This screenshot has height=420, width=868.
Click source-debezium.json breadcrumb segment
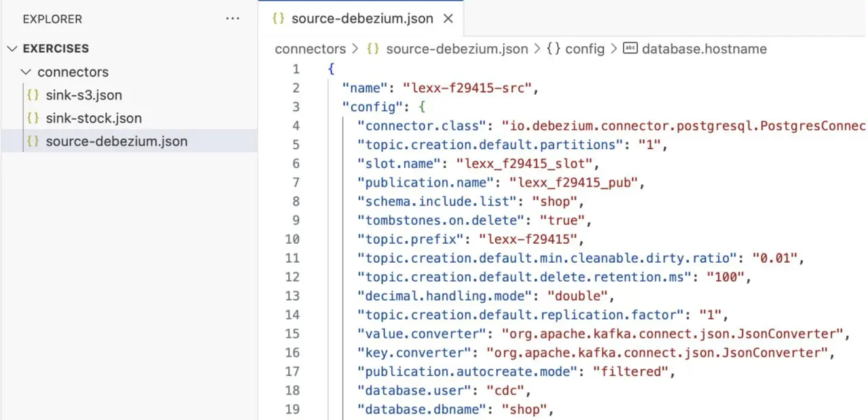tap(456, 49)
